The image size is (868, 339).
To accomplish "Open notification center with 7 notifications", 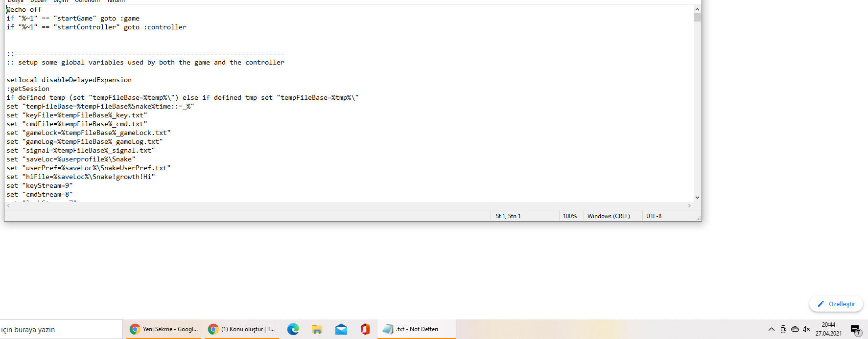I will (855, 330).
